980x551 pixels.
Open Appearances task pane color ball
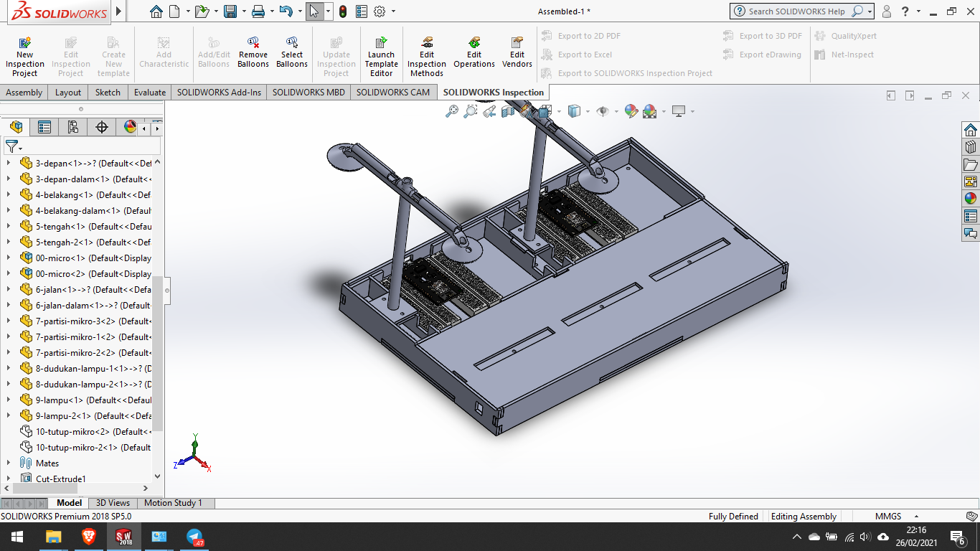coord(971,199)
